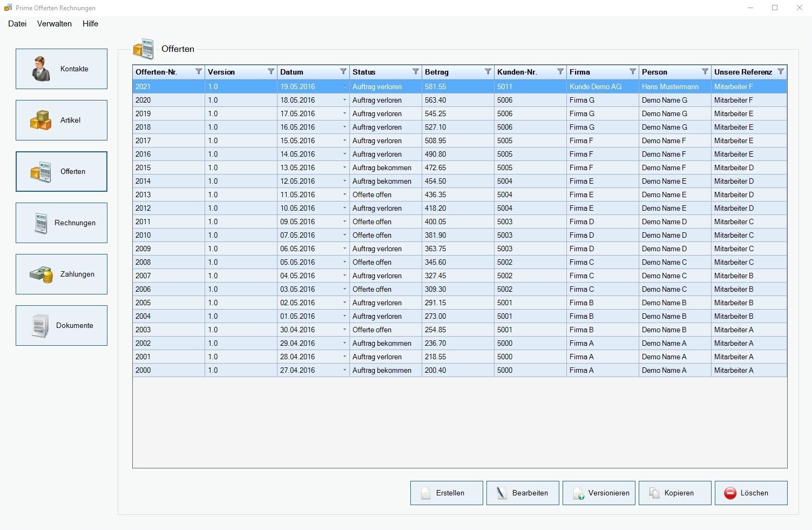Click Hans Mustermann person cell
Viewport: 812px width, 530px height.
675,86
